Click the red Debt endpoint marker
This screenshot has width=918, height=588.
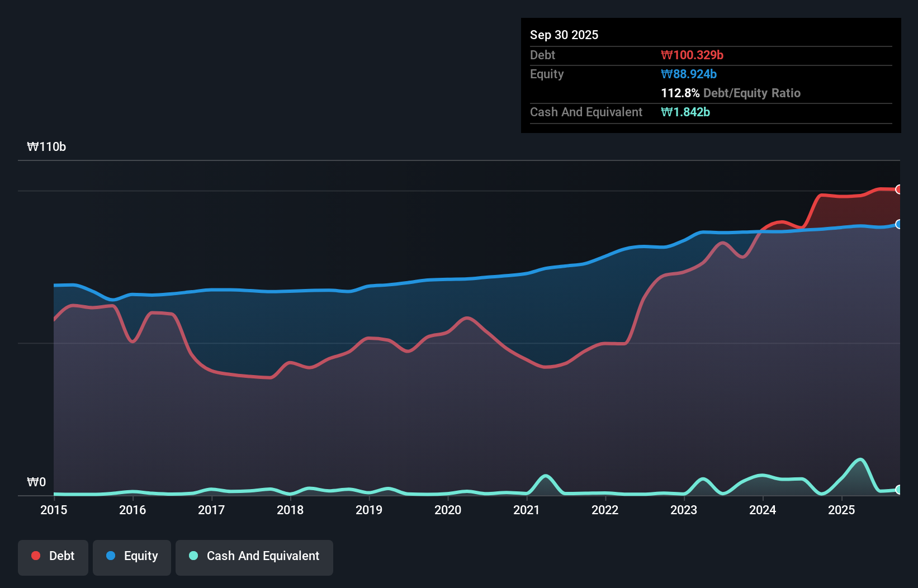coord(899,189)
